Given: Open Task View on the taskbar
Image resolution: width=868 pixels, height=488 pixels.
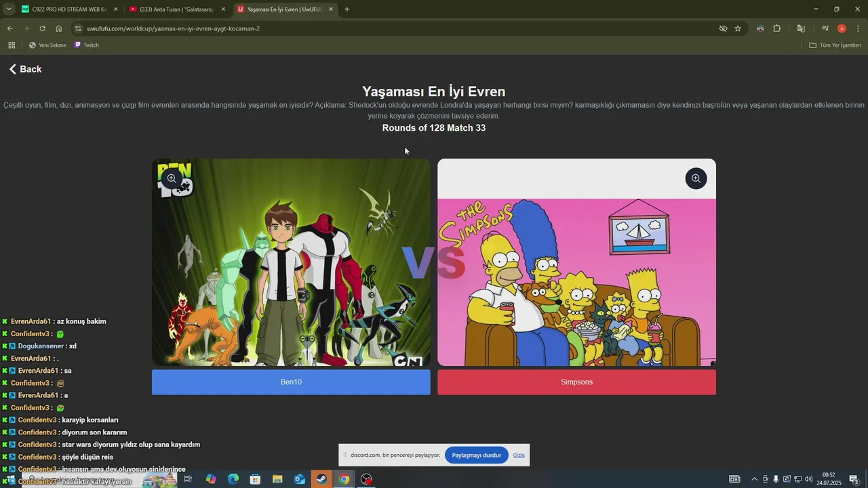Looking at the screenshot, I should click(188, 479).
